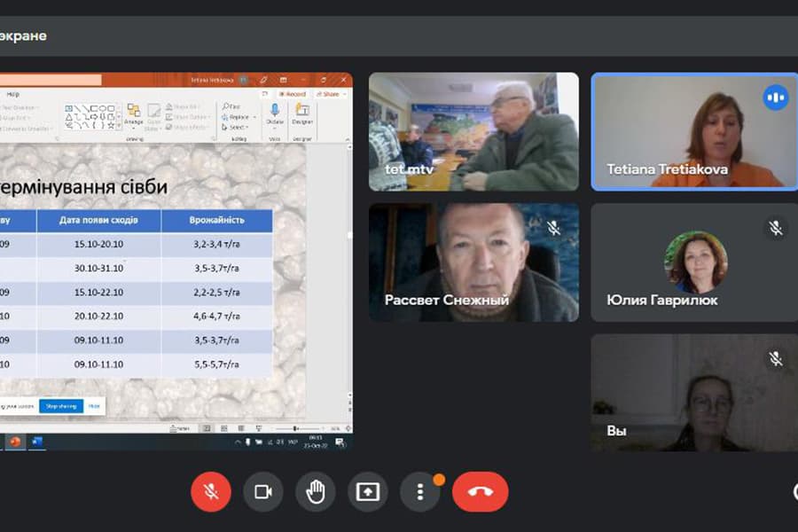The image size is (798, 532).
Task: Select your own video tile labeled Вы
Action: click(694, 393)
